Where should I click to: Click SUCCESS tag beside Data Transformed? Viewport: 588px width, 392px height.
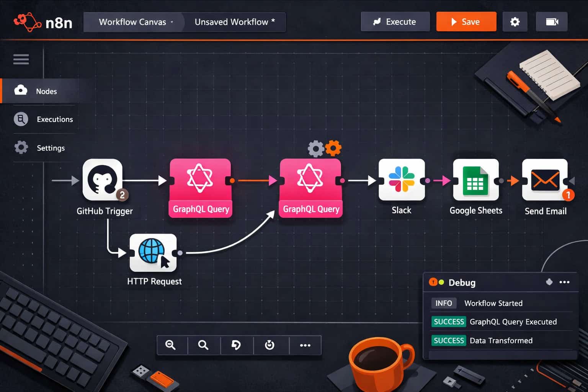click(449, 340)
